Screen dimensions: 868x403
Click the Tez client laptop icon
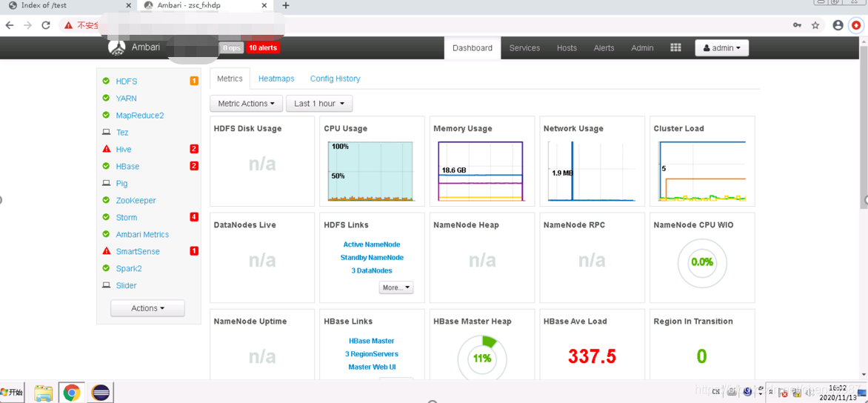pyautogui.click(x=107, y=133)
